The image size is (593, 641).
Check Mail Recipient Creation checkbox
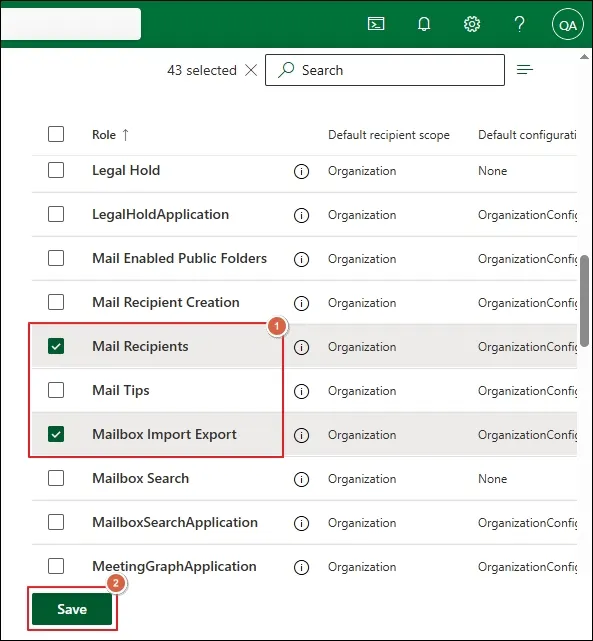[x=56, y=302]
